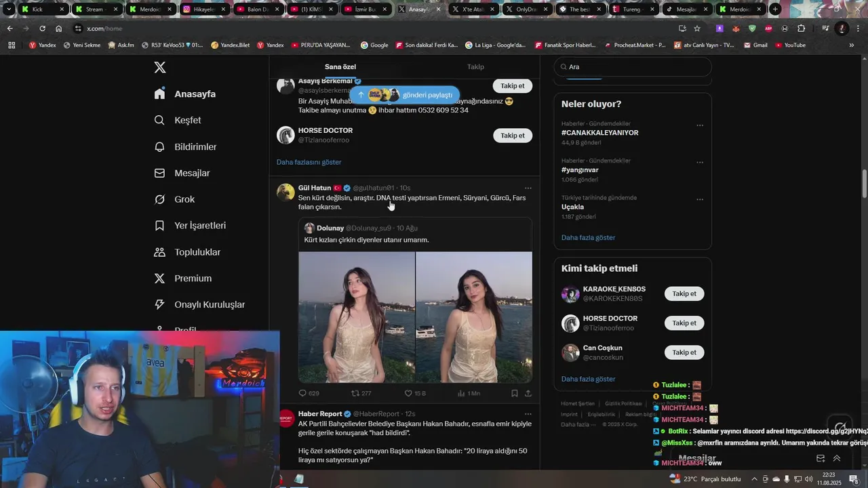Open Gül Hatun's profile avatar
868x488 pixels.
coord(285,192)
